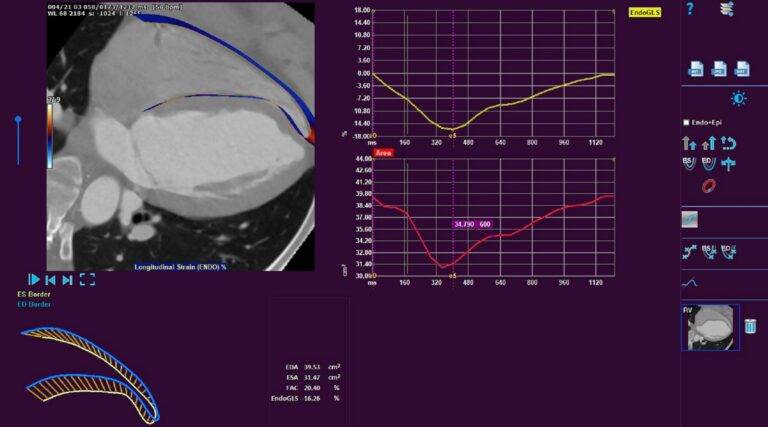Click the strain color scale bar
The width and height of the screenshot is (768, 427).
pyautogui.click(x=50, y=133)
